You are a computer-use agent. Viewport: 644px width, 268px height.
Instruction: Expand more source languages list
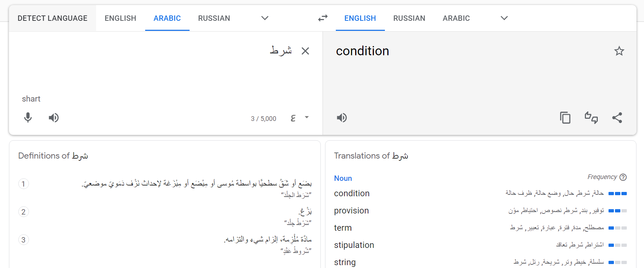coord(265,18)
